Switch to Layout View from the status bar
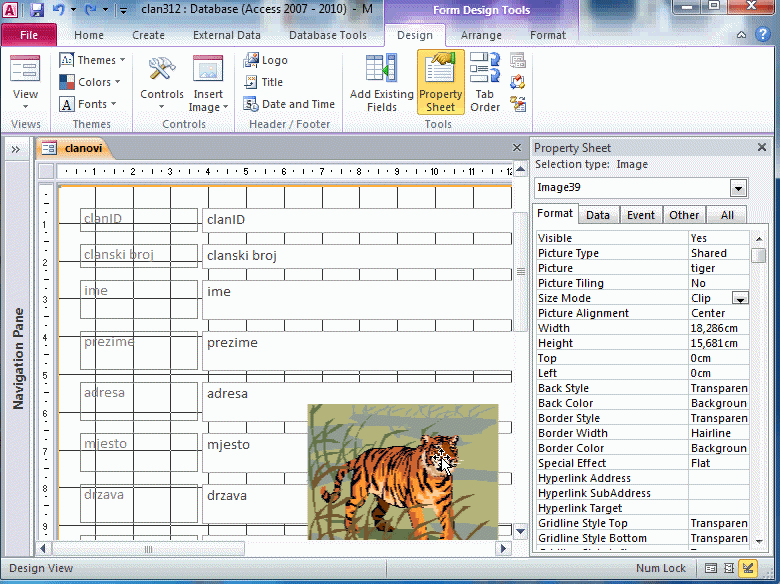The image size is (780, 584). tap(728, 568)
